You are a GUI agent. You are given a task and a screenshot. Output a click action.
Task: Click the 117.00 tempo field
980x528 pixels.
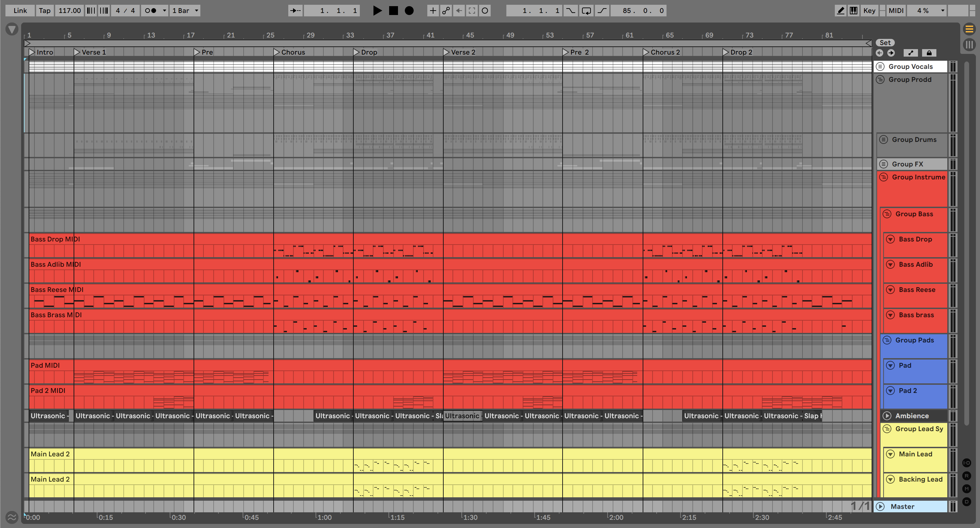(x=70, y=11)
